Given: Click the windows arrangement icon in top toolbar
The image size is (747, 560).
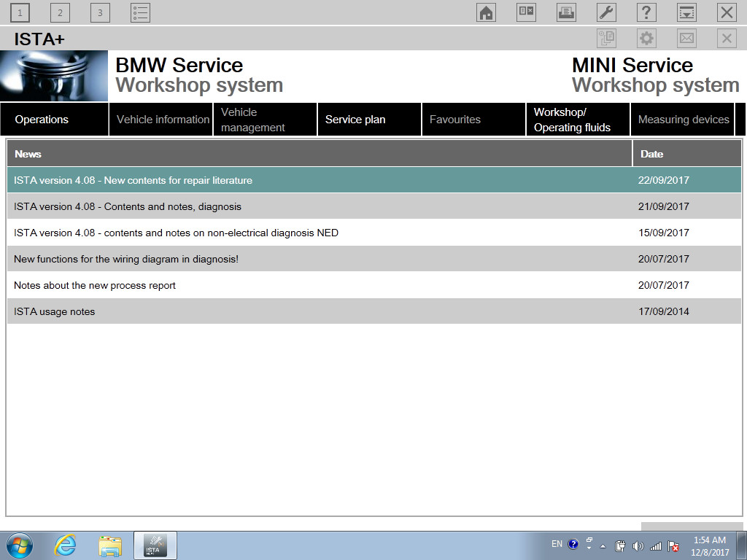Looking at the screenshot, I should coord(526,13).
